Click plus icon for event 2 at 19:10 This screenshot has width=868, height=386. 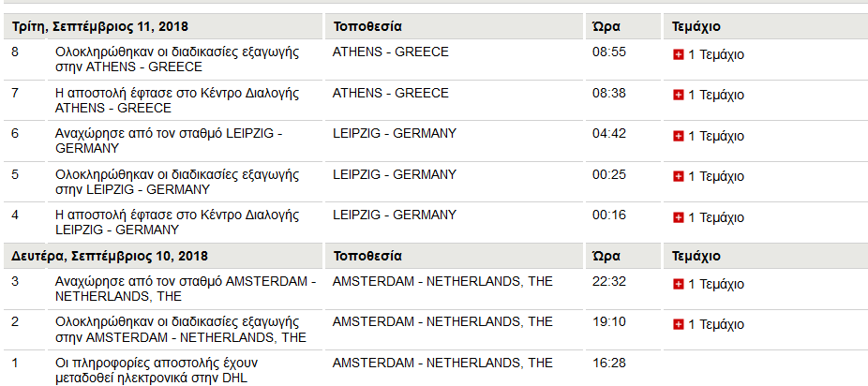pyautogui.click(x=678, y=324)
